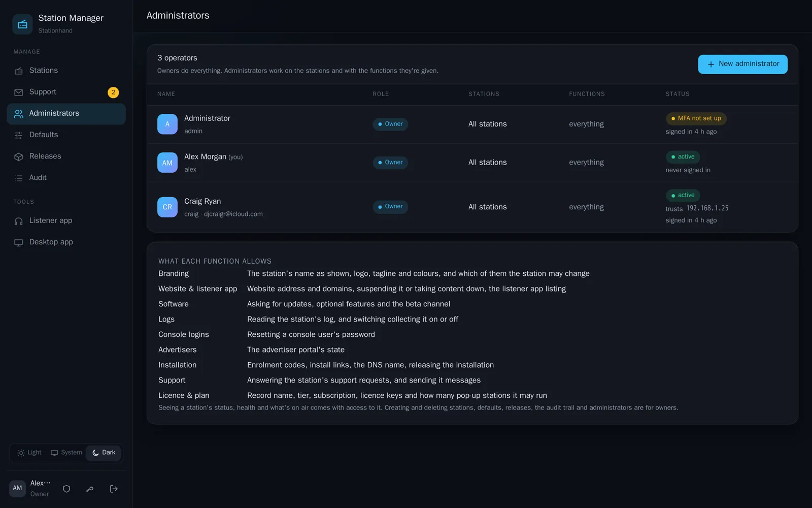Click the name Craig Ryan

[x=202, y=202]
